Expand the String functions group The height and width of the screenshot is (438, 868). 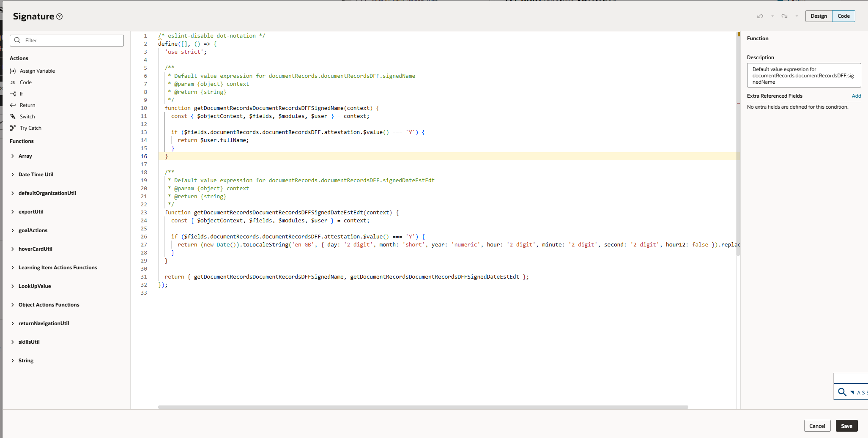[x=13, y=361]
